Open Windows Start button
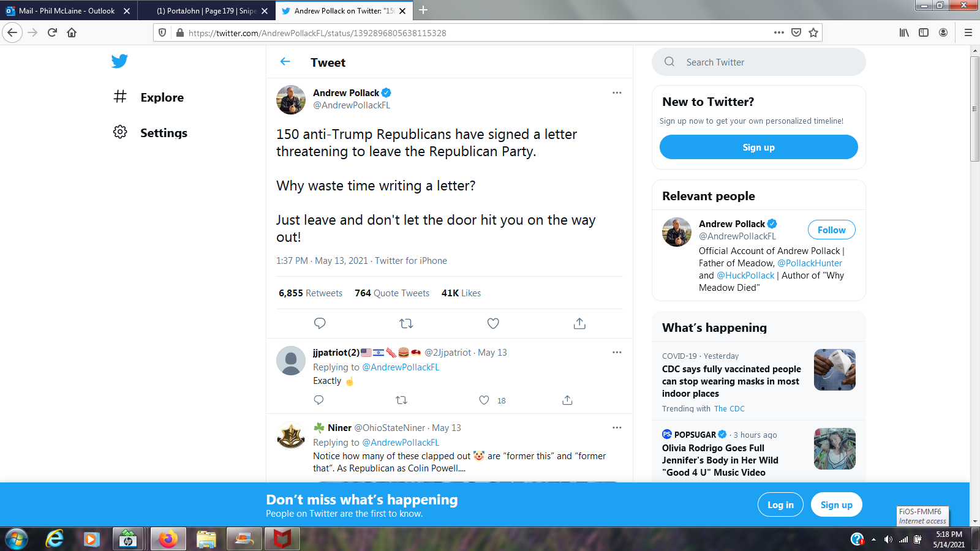980x551 pixels. click(x=16, y=539)
